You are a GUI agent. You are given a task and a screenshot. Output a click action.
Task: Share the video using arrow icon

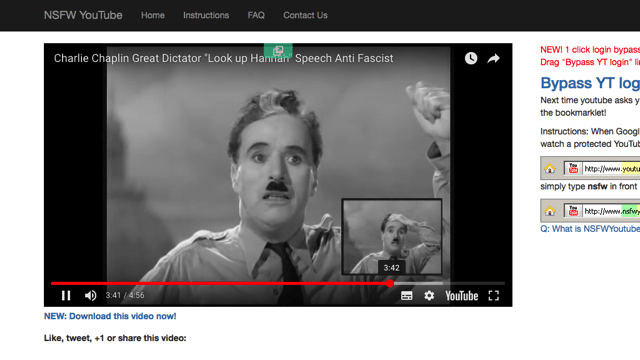[x=493, y=58]
